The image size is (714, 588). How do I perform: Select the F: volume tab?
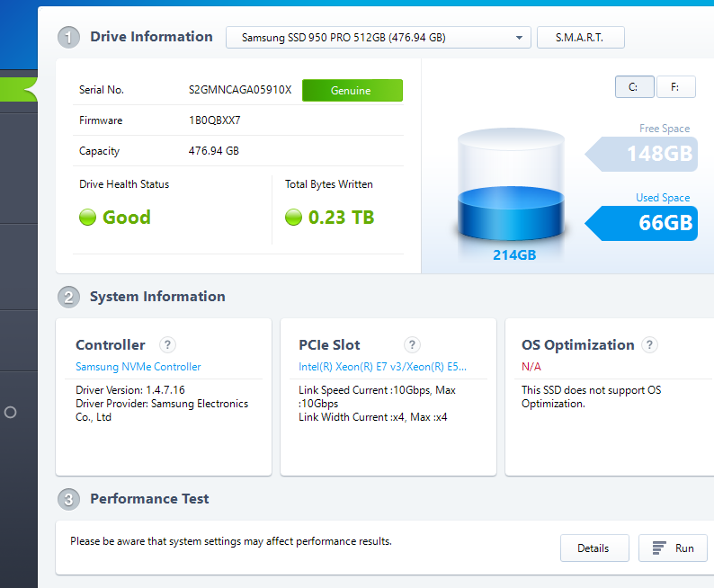pos(675,87)
